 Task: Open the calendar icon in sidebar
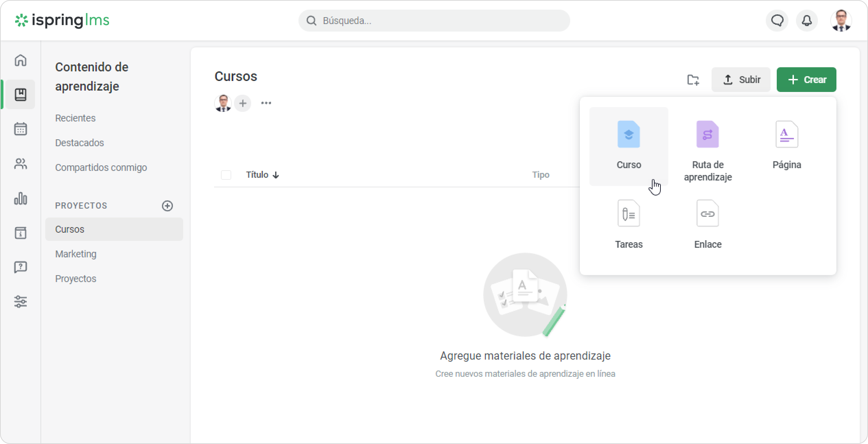point(21,129)
